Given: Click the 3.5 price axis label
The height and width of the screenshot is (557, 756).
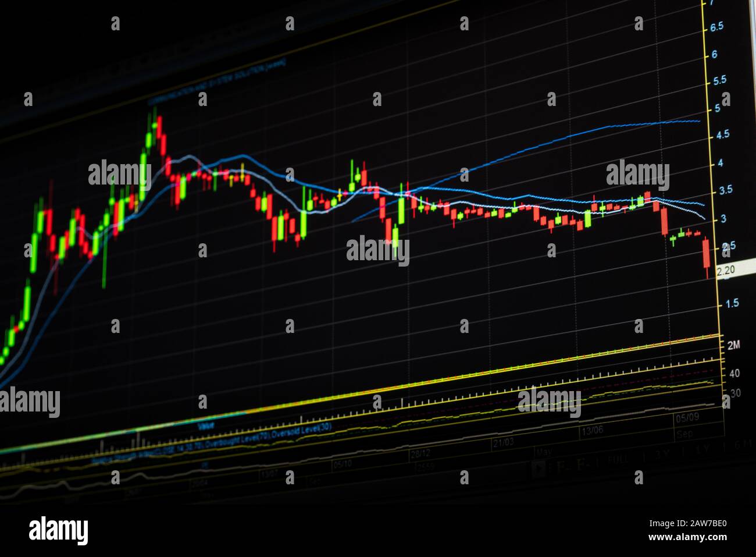Looking at the screenshot, I should [725, 190].
